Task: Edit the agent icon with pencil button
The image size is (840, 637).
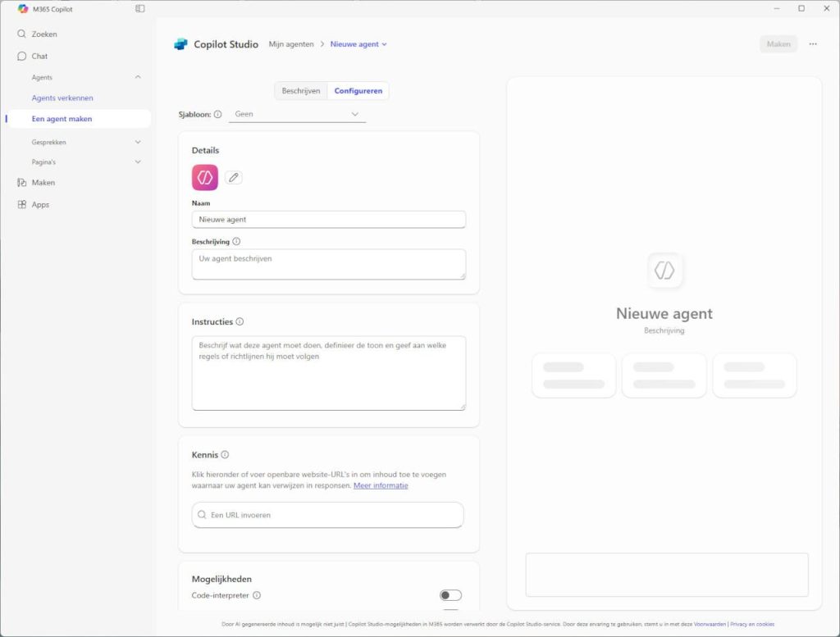Action: coord(234,178)
